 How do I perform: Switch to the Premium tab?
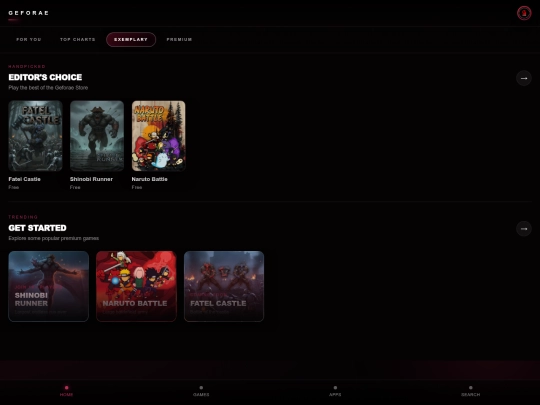(179, 40)
